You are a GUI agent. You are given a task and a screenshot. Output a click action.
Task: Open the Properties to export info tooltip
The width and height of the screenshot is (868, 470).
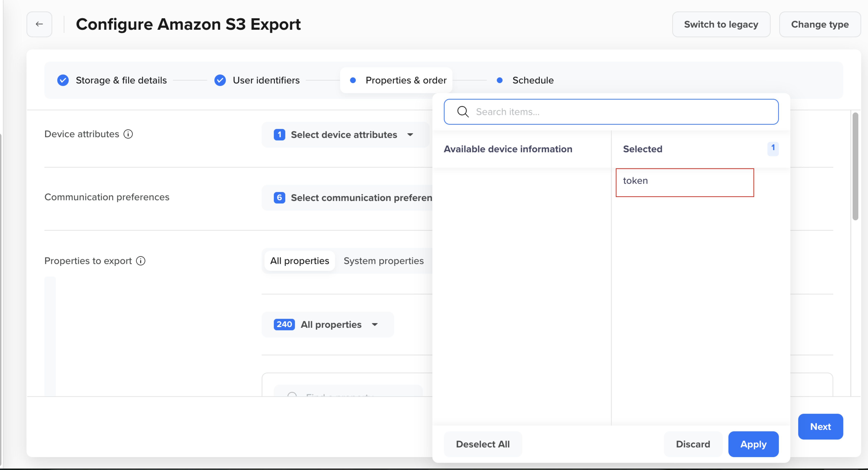pyautogui.click(x=140, y=261)
